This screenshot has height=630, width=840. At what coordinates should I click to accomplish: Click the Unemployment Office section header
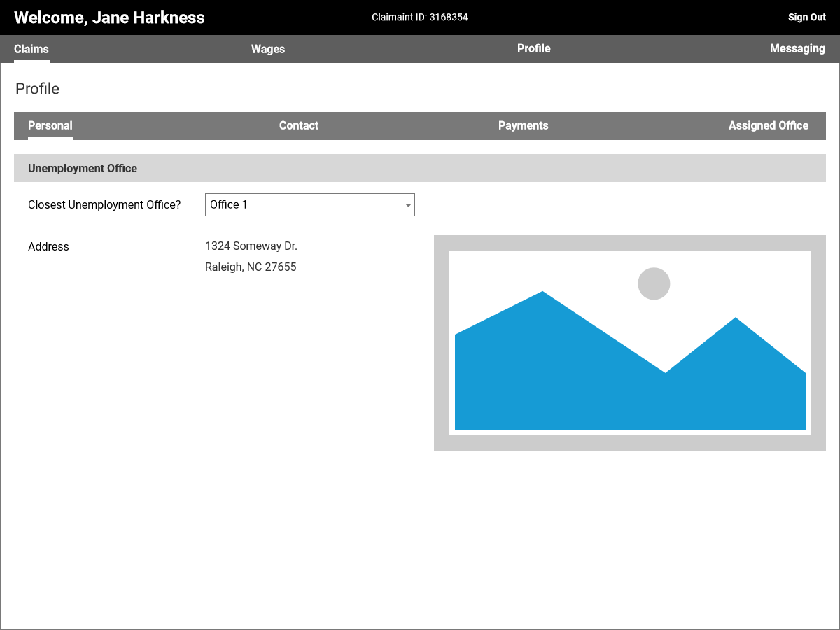tap(83, 169)
